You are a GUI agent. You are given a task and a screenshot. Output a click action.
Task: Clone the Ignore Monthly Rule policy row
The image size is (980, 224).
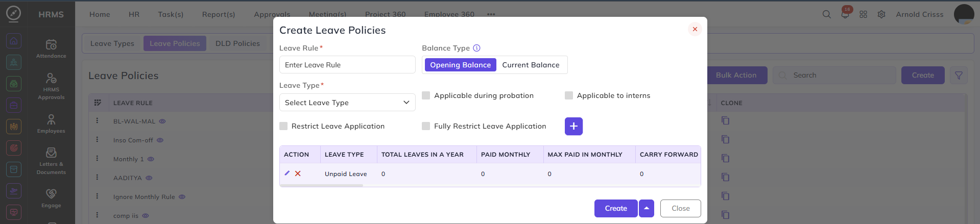tap(725, 196)
